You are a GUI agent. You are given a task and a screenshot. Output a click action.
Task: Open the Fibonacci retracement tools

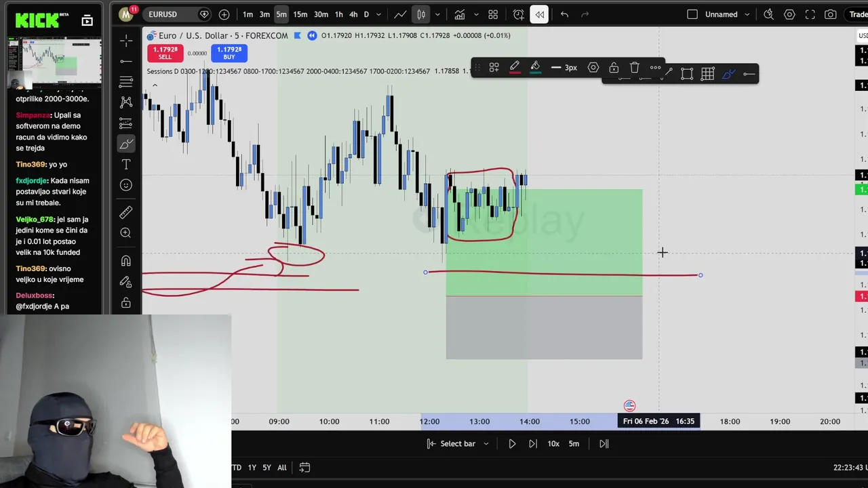click(x=126, y=82)
